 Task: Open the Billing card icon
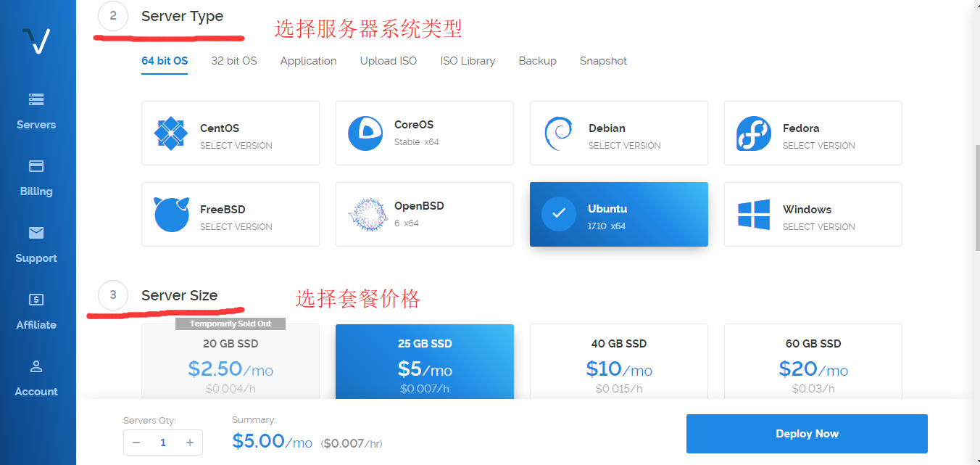36,166
